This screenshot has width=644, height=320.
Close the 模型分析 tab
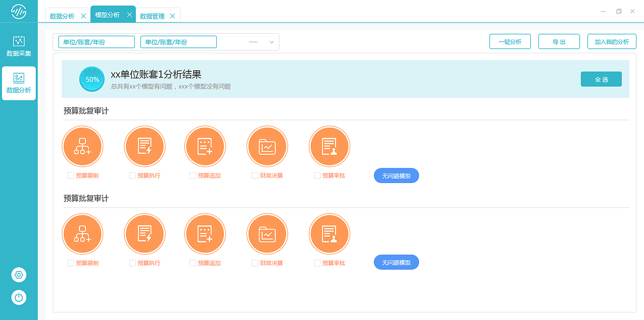click(x=129, y=15)
